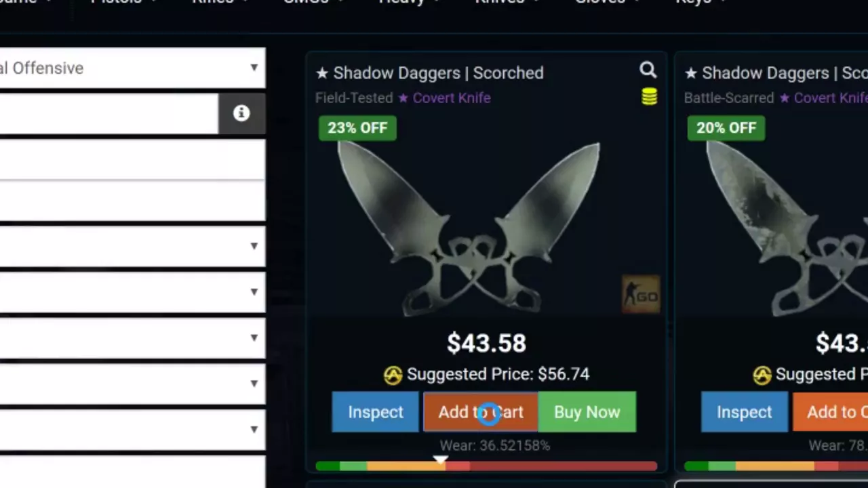The height and width of the screenshot is (488, 868).
Task: Click the wear marker at 36.52158%
Action: 440,460
